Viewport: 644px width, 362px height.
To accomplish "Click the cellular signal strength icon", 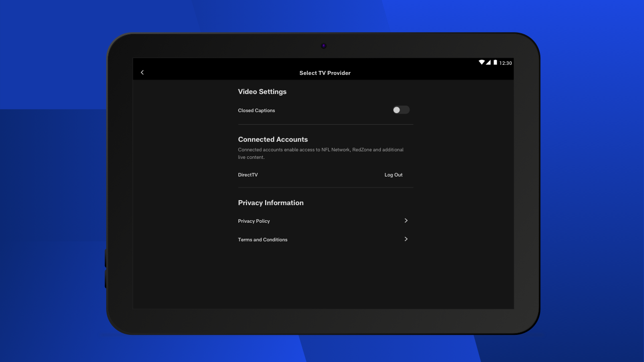I will click(x=488, y=62).
